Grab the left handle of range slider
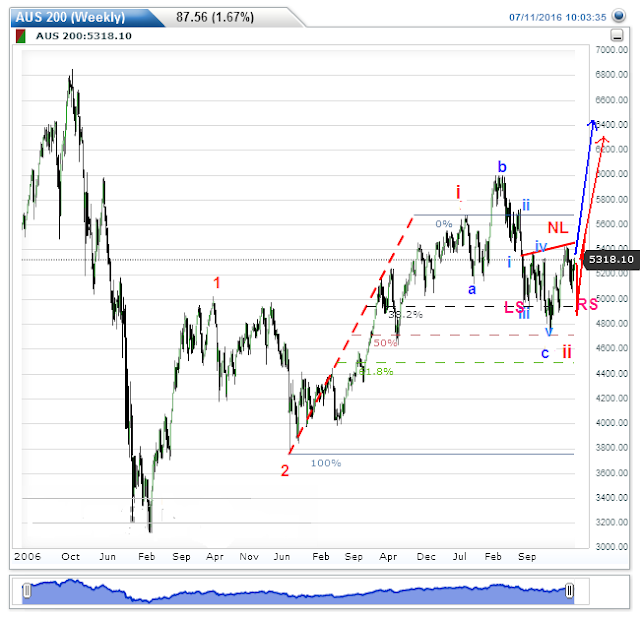 click(x=27, y=590)
